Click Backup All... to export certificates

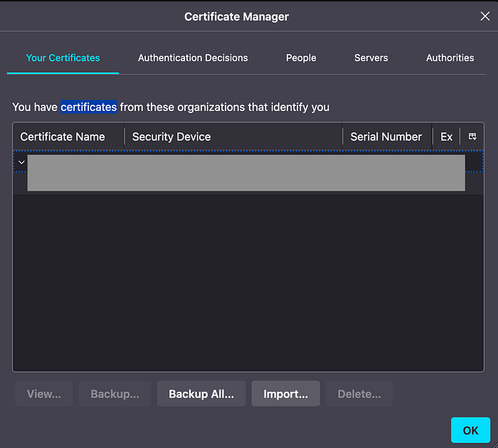coord(201,394)
